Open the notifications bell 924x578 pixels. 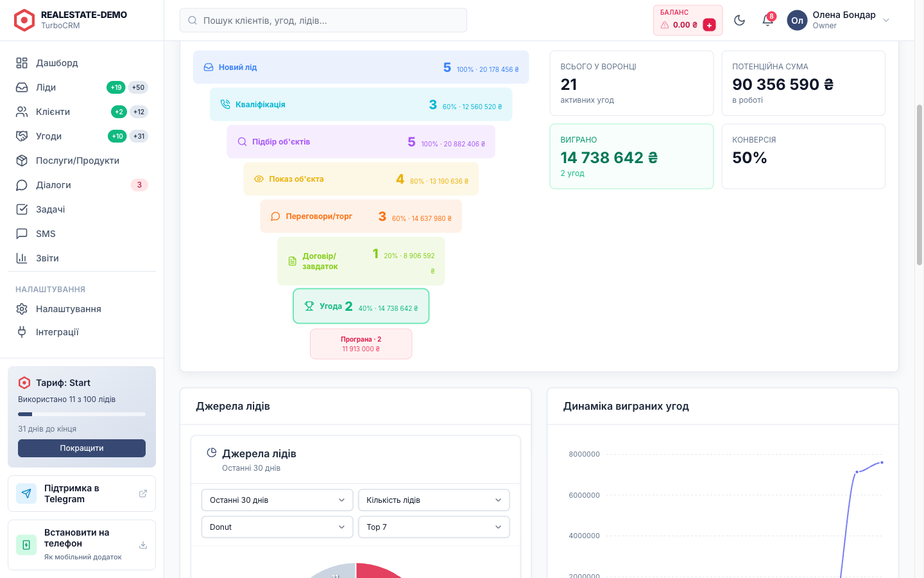[767, 20]
